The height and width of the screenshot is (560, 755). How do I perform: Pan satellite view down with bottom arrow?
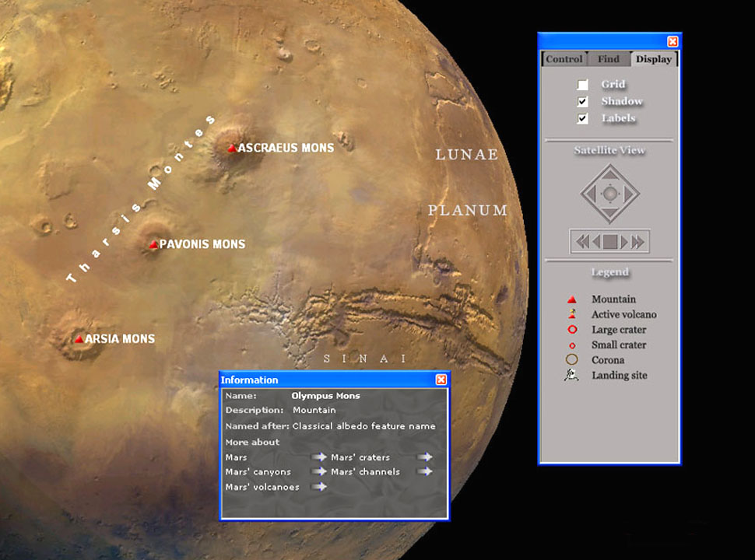click(x=610, y=214)
